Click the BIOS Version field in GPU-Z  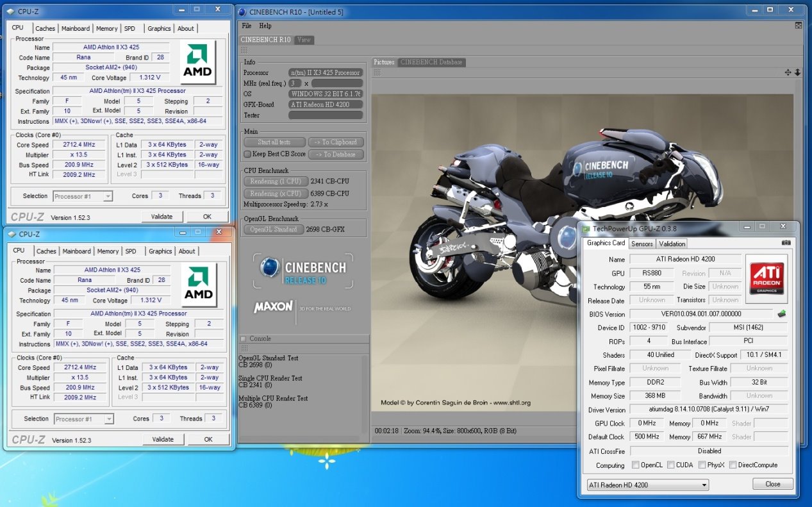(x=701, y=314)
